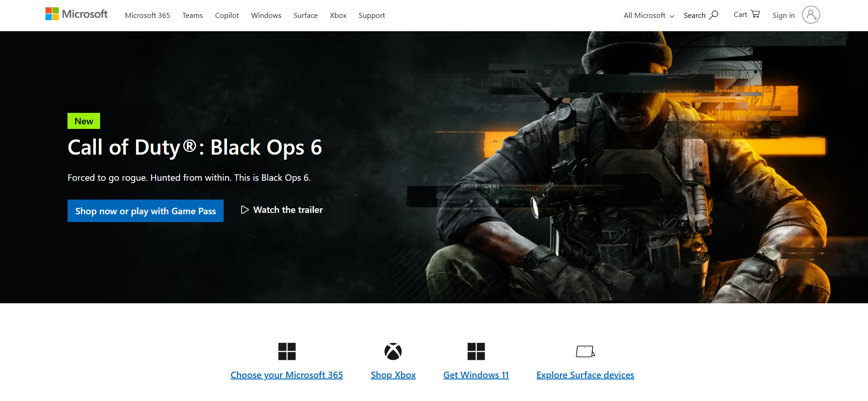Click the 'Forced to go rogue' tagline text
The image size is (868, 401).
pos(189,178)
